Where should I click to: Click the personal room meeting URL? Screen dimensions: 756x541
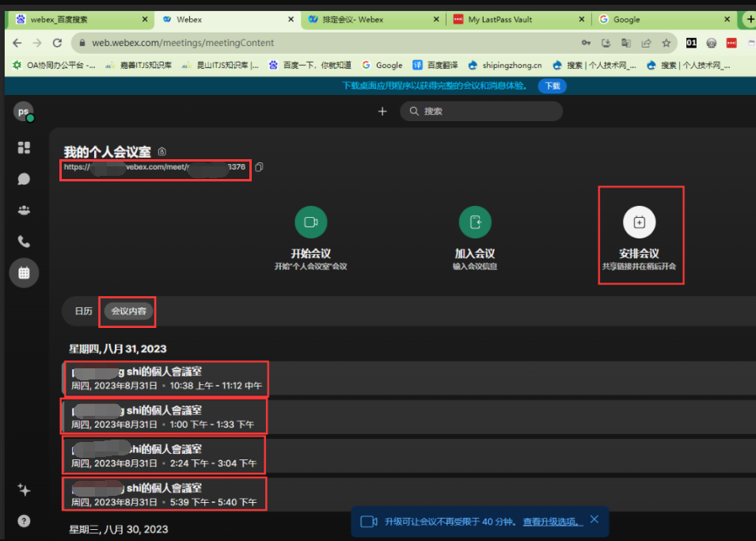pyautogui.click(x=155, y=167)
